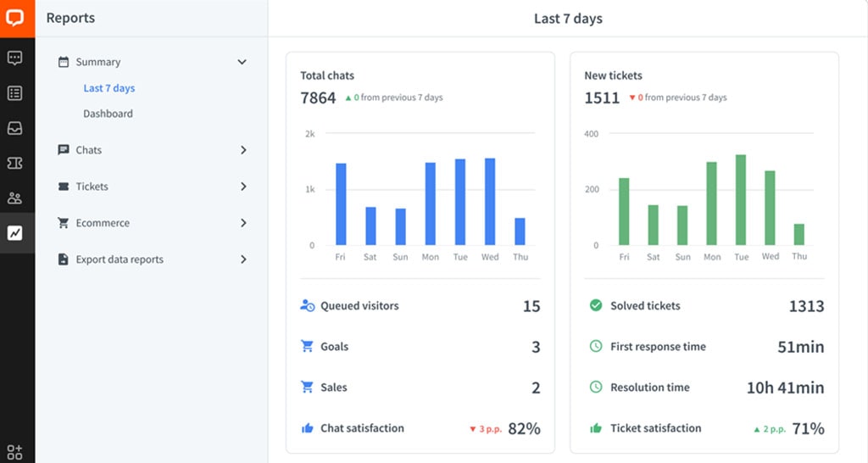Open the Chat satisfaction metric

(x=362, y=428)
